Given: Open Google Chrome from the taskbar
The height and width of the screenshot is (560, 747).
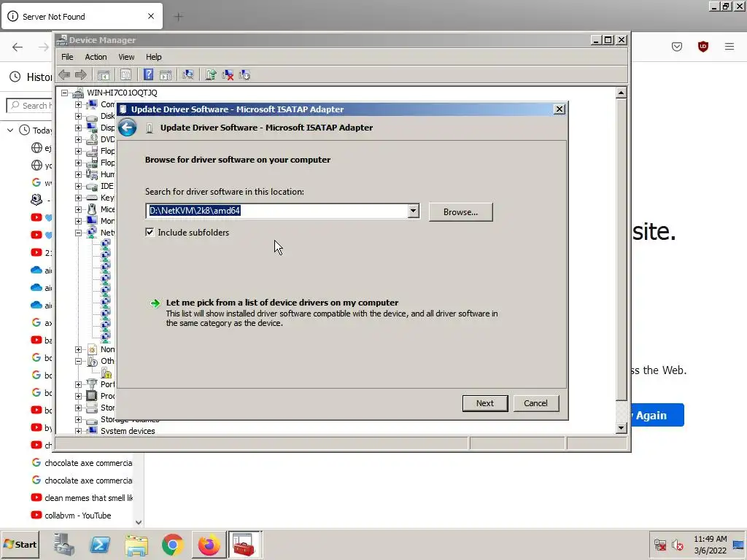Looking at the screenshot, I should click(172, 544).
